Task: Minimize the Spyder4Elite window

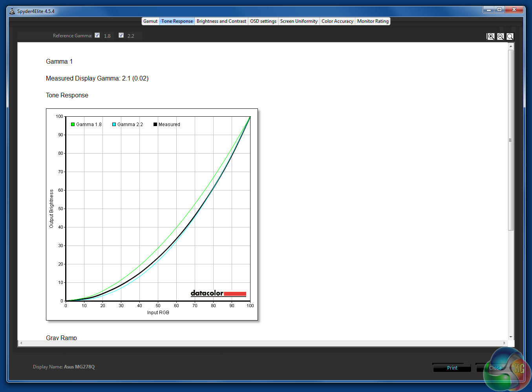Action: [x=489, y=10]
